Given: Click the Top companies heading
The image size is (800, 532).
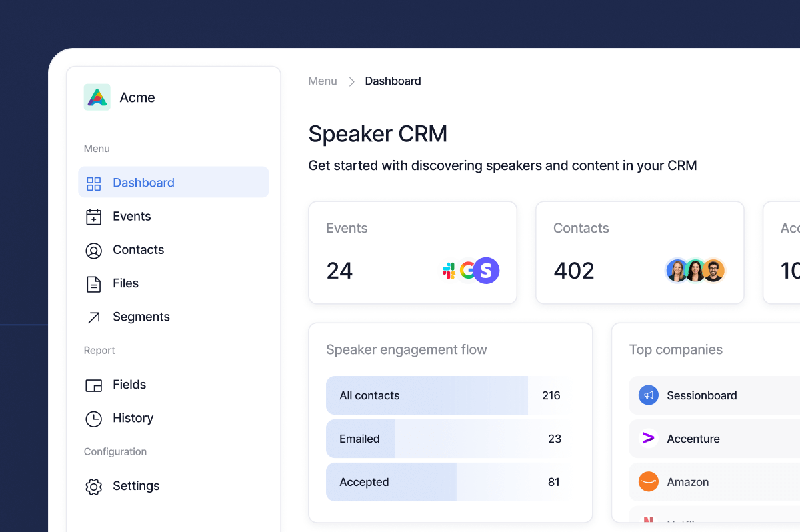Looking at the screenshot, I should [676, 349].
